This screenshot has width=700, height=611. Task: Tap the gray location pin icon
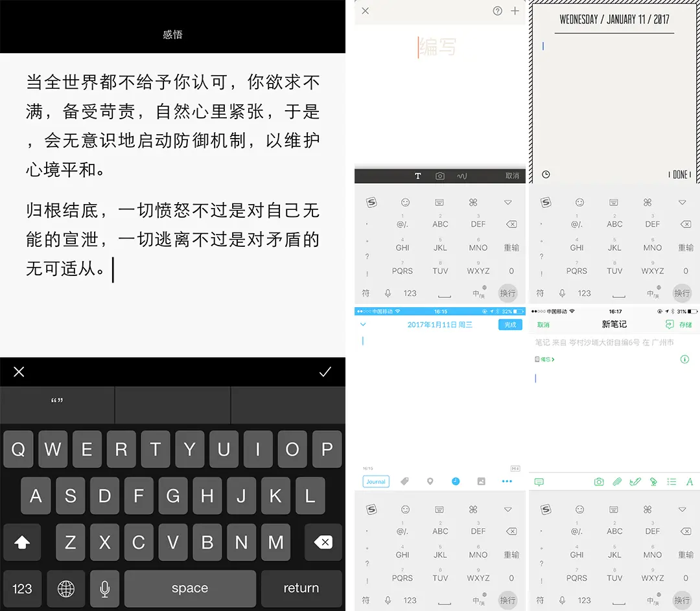point(430,481)
